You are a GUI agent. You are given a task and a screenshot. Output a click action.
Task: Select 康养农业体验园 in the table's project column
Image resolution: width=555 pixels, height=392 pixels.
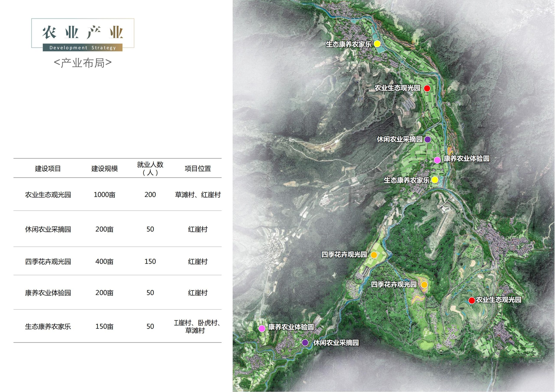[x=48, y=293]
